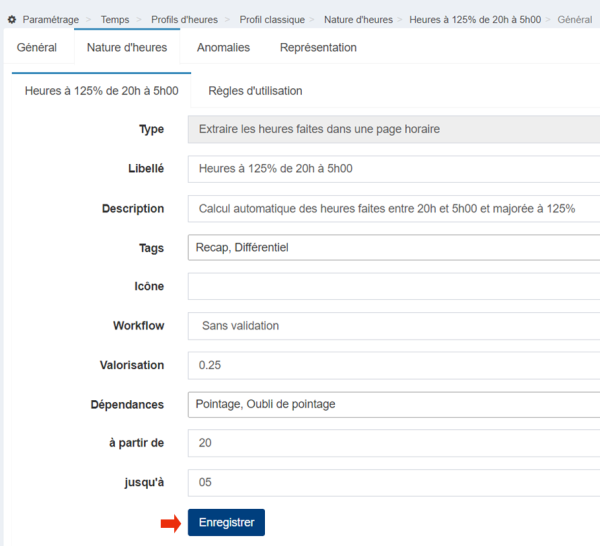Click the empty Icône field
This screenshot has height=546, width=600.
coord(394,286)
